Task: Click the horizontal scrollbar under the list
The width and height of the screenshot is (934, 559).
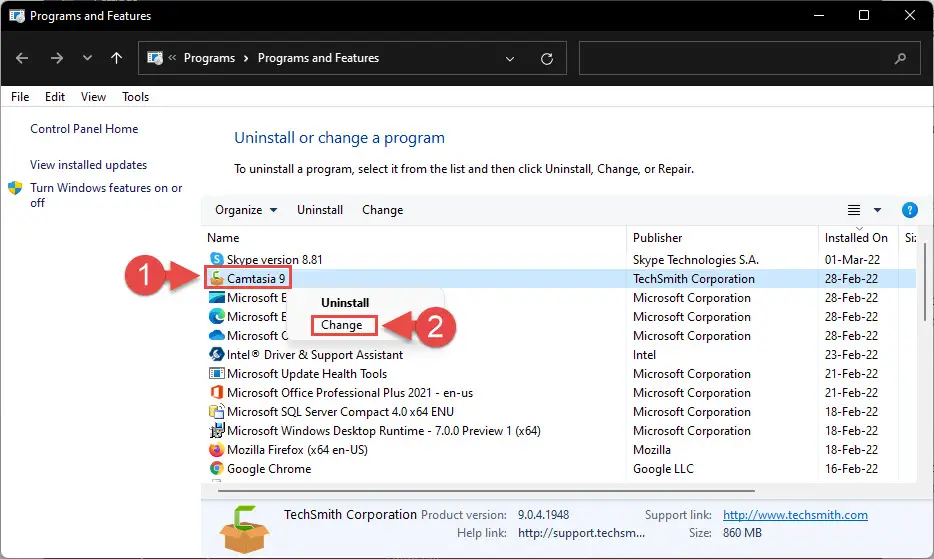Action: 486,490
